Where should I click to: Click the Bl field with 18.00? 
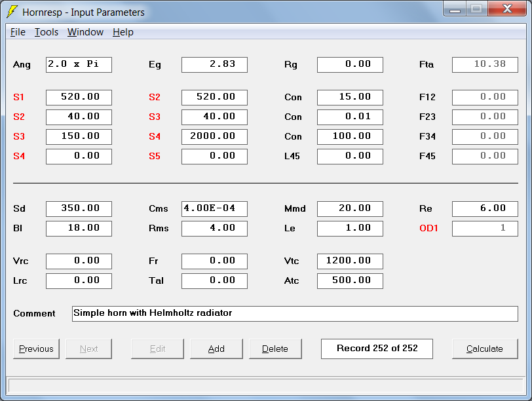click(x=79, y=228)
